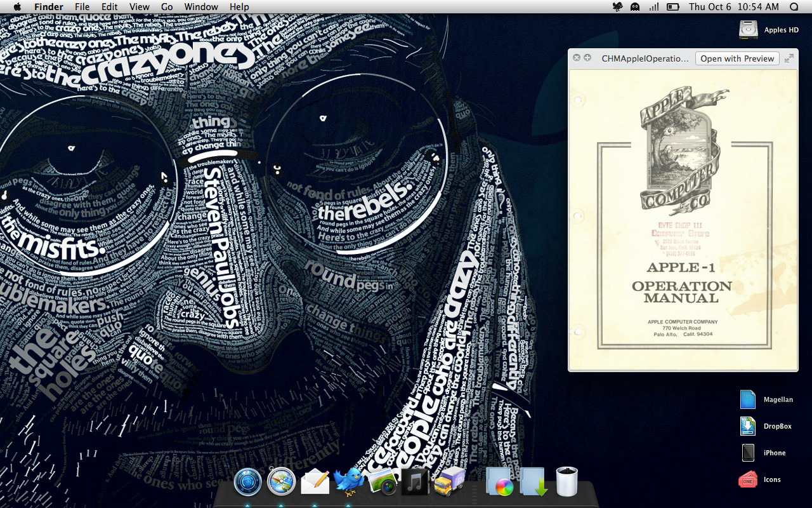The height and width of the screenshot is (508, 812).
Task: Open the Go menu
Action: click(167, 7)
